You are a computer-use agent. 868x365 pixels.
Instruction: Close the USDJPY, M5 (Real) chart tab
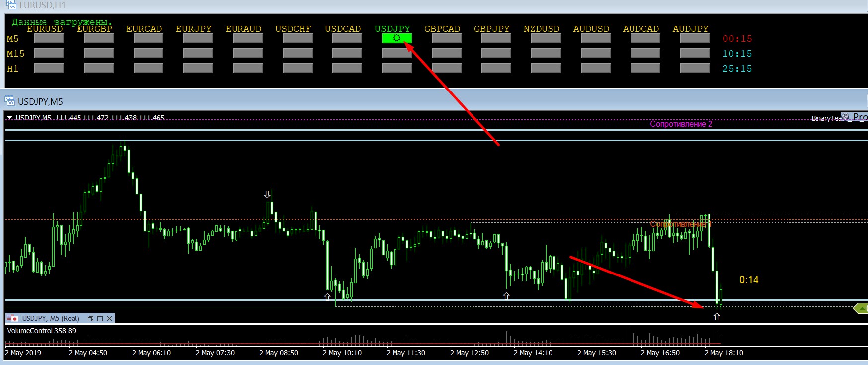tap(109, 318)
